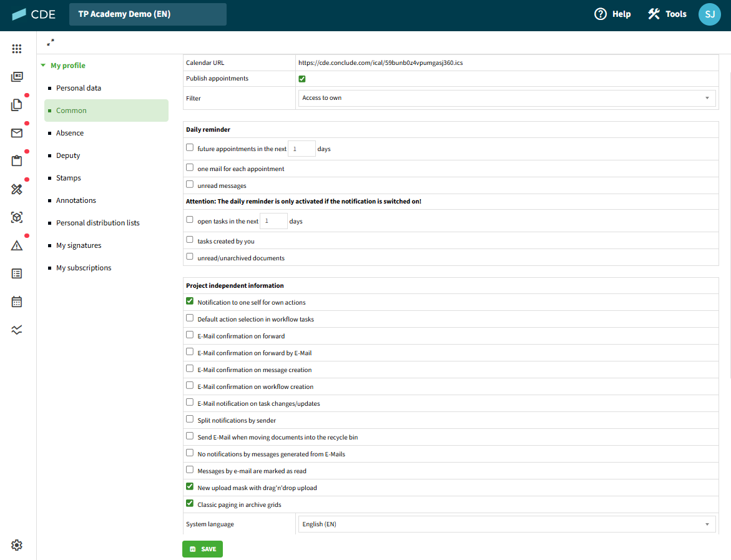Click the SJ user avatar
Image resolution: width=731 pixels, height=560 pixels.
click(x=710, y=14)
